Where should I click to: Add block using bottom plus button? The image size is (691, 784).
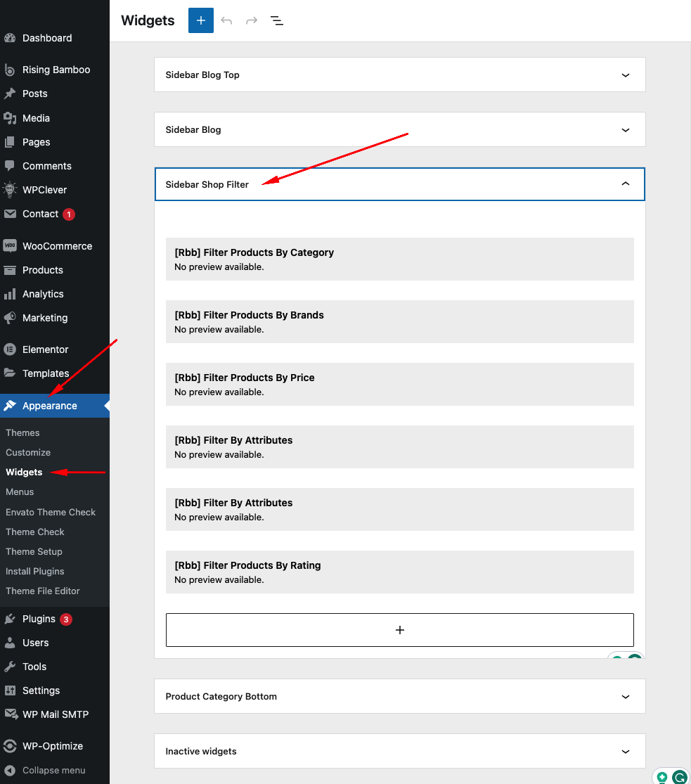tap(399, 630)
